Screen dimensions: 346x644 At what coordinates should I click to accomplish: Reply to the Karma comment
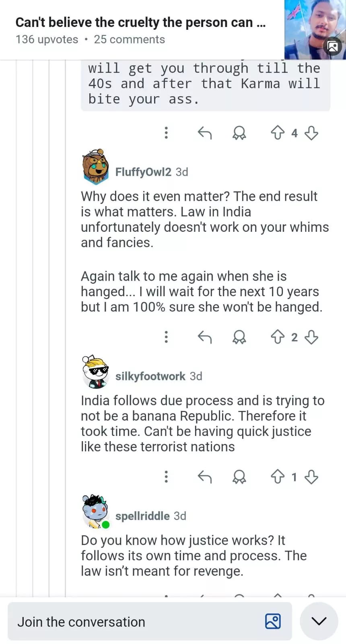click(205, 132)
